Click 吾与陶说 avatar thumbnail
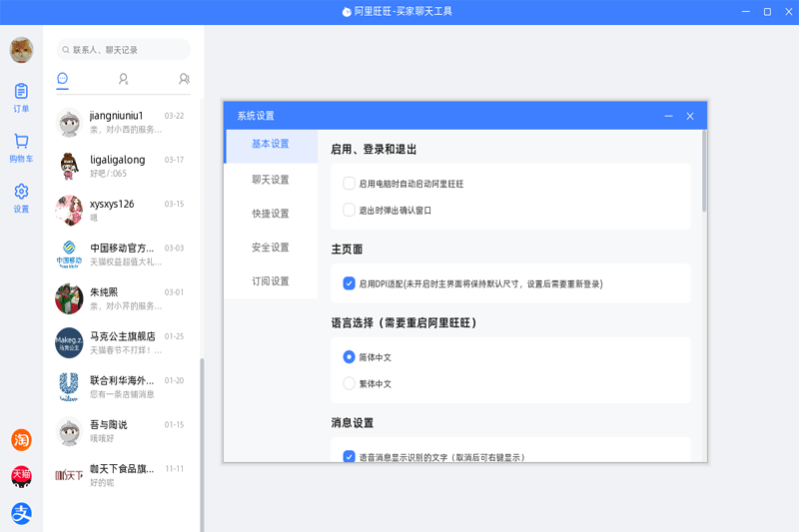The width and height of the screenshot is (799, 532). [x=69, y=431]
